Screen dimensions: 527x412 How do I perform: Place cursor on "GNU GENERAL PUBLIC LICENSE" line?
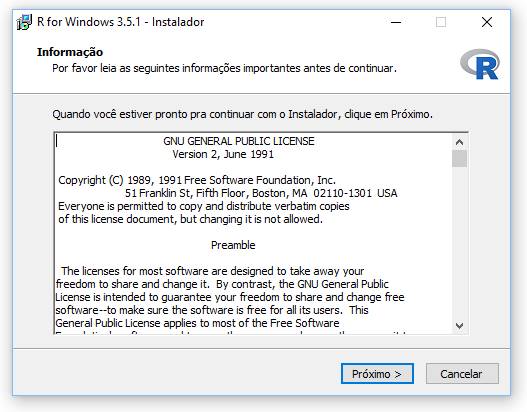239,141
